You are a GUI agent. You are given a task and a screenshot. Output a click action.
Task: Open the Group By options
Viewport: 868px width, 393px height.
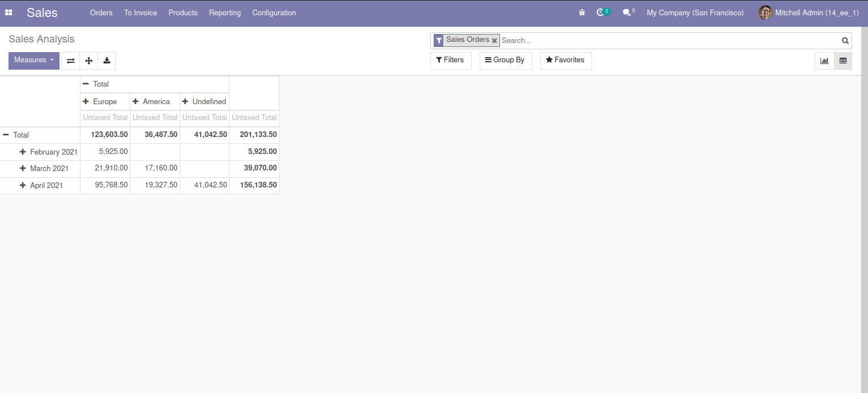click(x=505, y=60)
